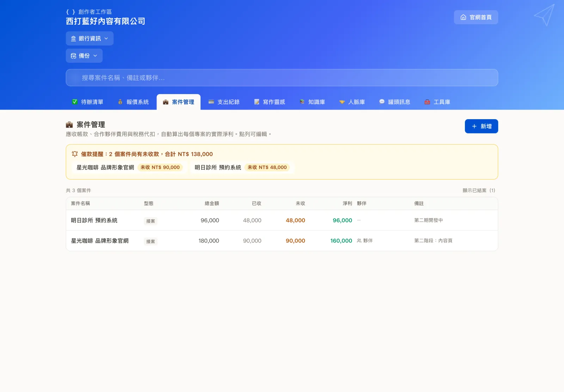This screenshot has height=392, width=564.
Task: Click the 新增 button
Action: 481,126
